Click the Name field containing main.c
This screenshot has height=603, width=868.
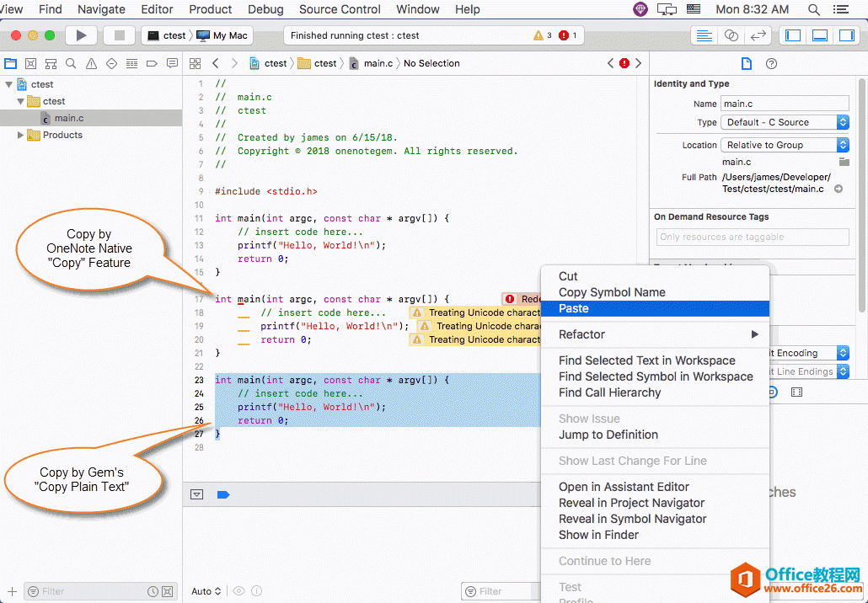point(784,104)
